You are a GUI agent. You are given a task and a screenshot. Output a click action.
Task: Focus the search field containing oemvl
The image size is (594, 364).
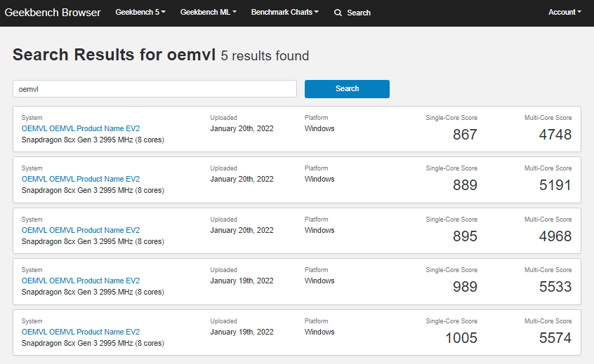(x=154, y=89)
